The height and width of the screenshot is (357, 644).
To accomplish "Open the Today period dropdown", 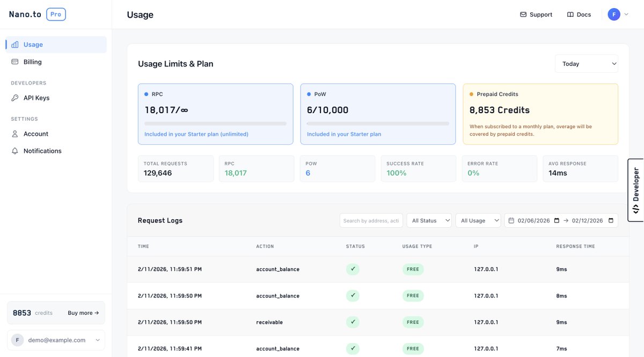I will point(587,63).
